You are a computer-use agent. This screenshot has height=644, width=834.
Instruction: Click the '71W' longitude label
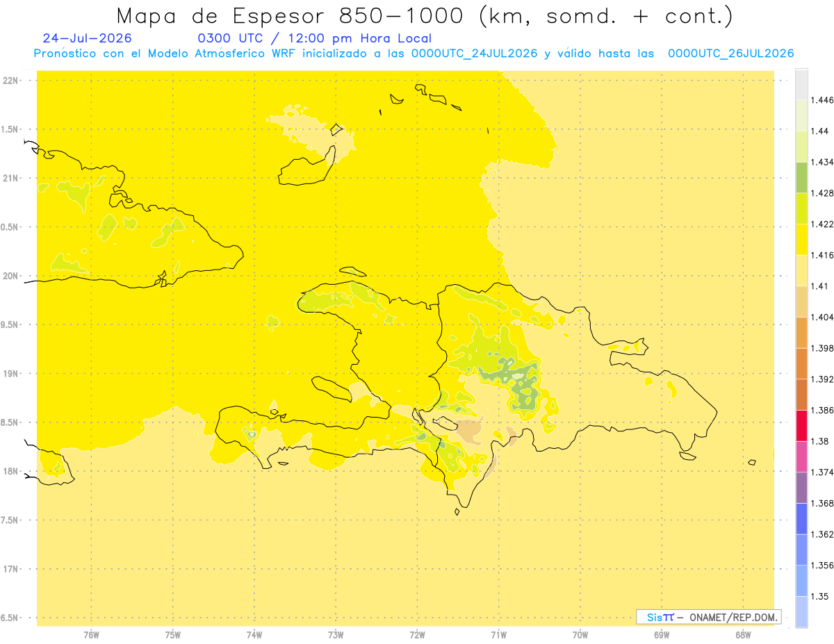498,635
